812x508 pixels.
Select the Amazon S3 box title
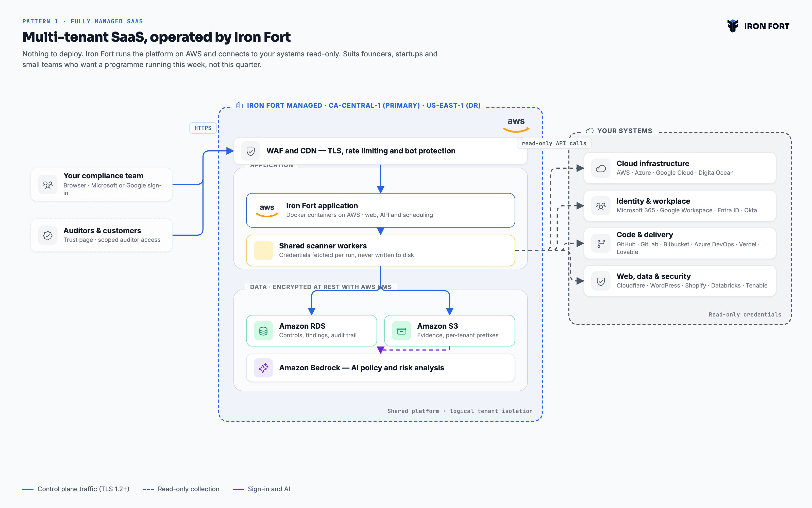pyautogui.click(x=437, y=326)
